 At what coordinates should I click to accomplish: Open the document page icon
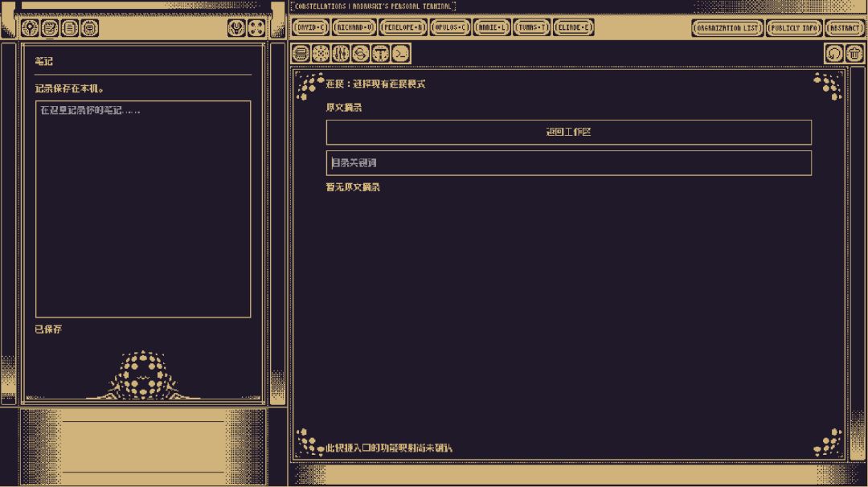point(70,27)
